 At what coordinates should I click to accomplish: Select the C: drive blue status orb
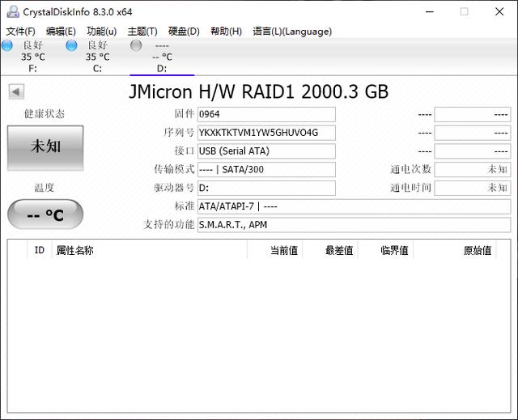(x=71, y=45)
